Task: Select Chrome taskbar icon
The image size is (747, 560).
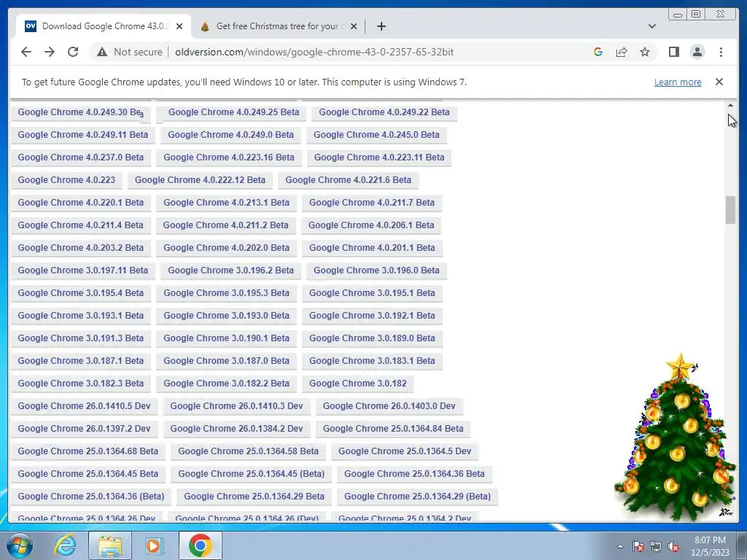Action: click(200, 545)
